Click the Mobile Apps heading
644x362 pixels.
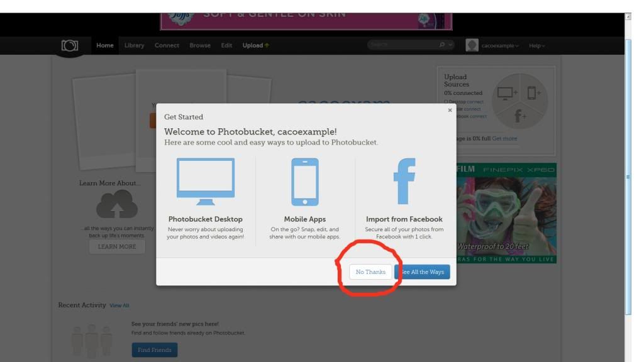click(305, 219)
